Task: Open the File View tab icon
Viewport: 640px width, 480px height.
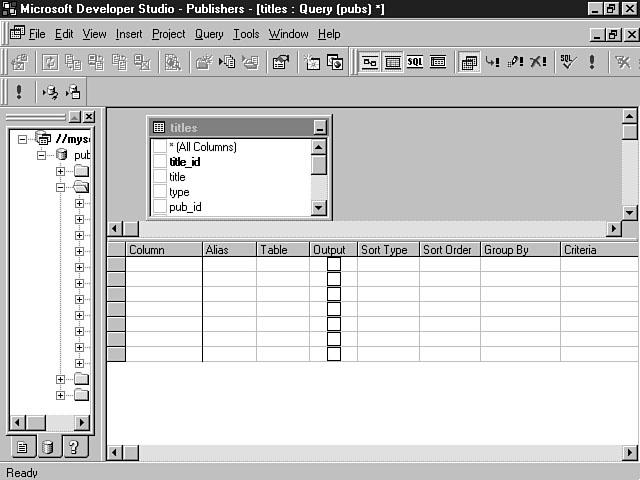Action: click(22, 447)
